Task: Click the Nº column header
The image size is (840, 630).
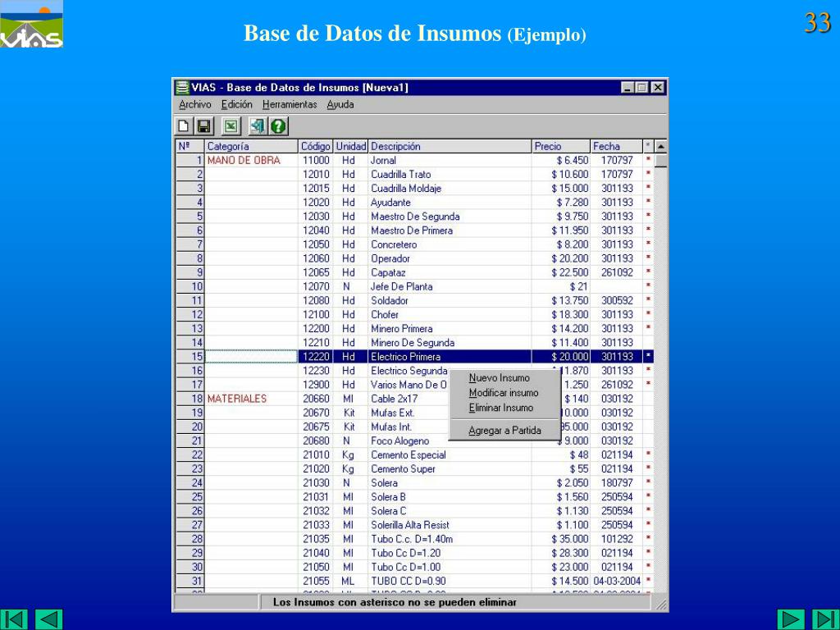Action: click(190, 146)
